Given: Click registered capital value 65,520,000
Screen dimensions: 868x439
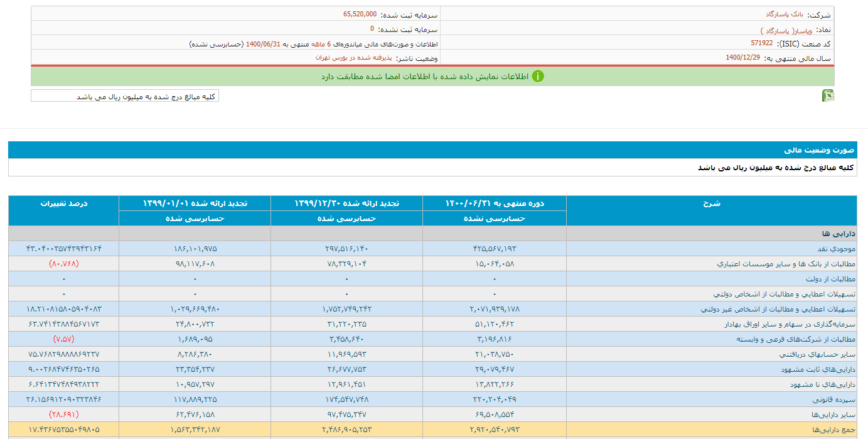Looking at the screenshot, I should 360,14.
